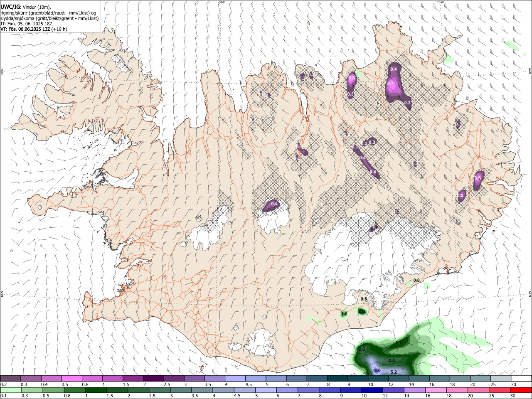
Task: Click the 'IT: Fim. 05. 06. 2025 18Z' line
Action: [27, 24]
